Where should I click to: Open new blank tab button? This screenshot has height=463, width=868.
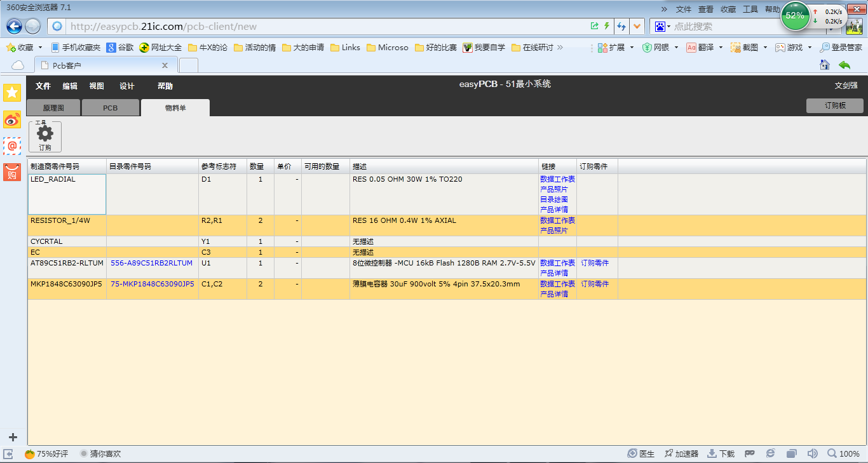189,65
